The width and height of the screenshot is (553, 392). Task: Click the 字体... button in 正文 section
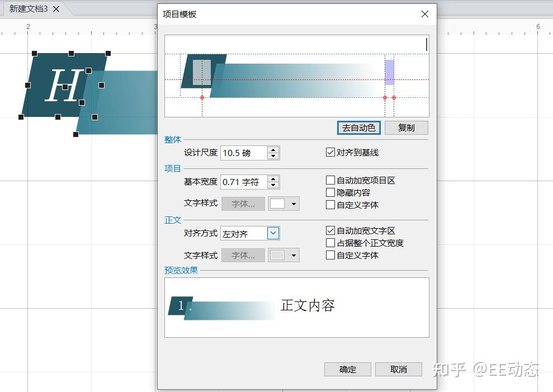[x=243, y=256]
